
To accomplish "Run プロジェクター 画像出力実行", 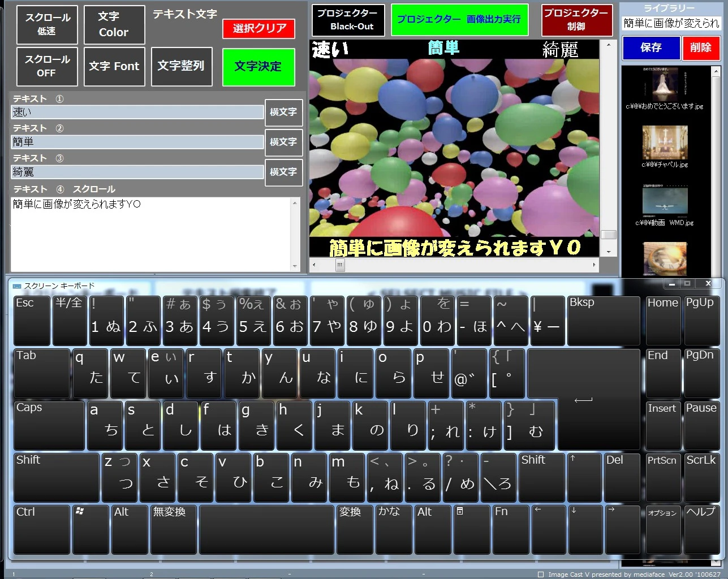I will pos(459,20).
